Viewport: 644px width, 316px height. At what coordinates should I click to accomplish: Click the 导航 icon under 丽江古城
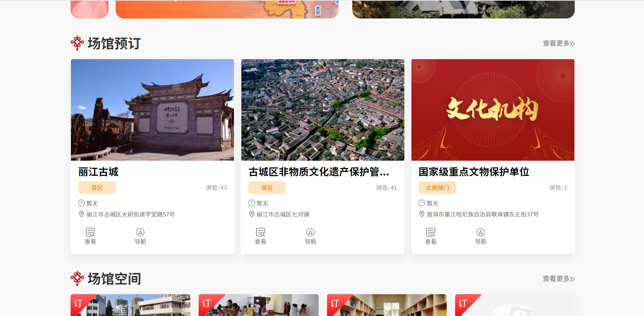(x=140, y=233)
